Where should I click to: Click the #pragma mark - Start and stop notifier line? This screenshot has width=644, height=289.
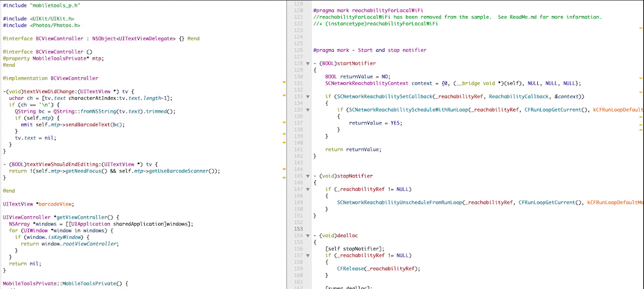[370, 50]
